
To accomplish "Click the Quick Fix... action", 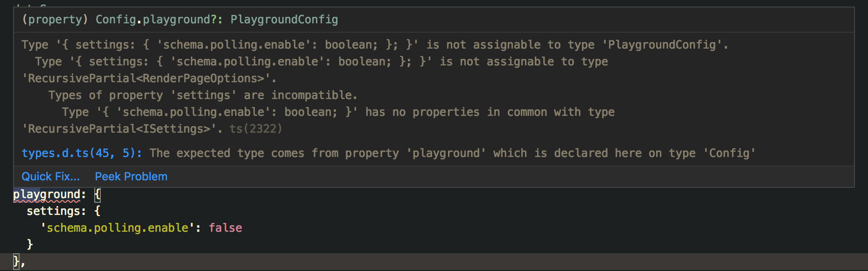I will tap(50, 176).
